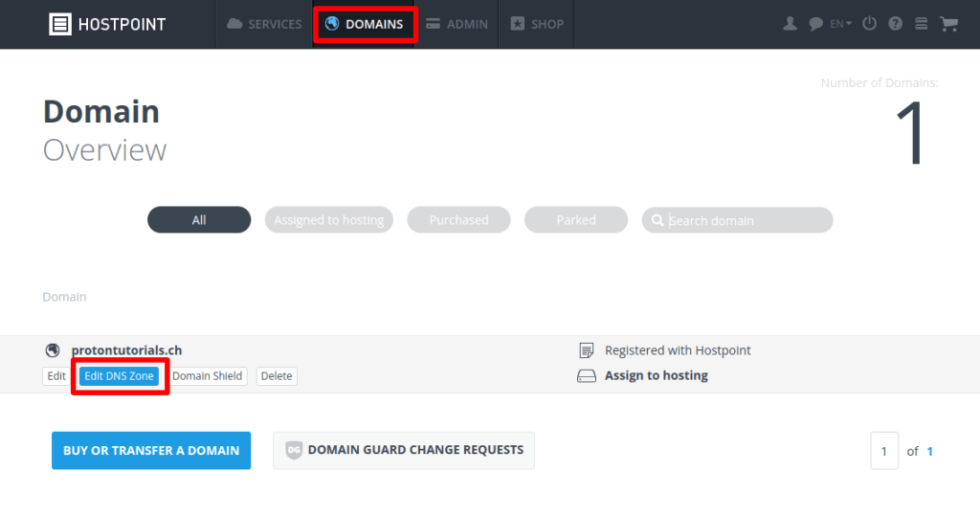Open the chat bubble icon
Screen dimensions: 980x517
click(815, 24)
